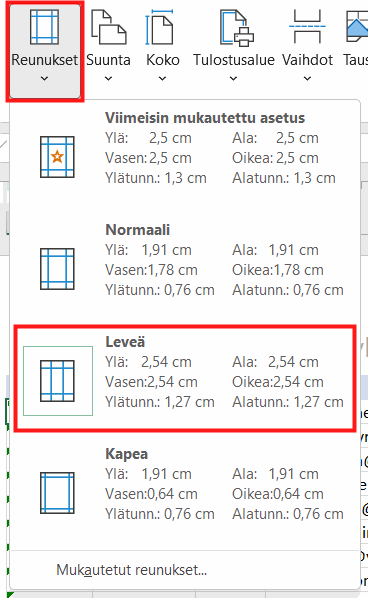This screenshot has width=368, height=598.
Task: Select the Leveä wide margin icon
Action: pyautogui.click(x=57, y=381)
